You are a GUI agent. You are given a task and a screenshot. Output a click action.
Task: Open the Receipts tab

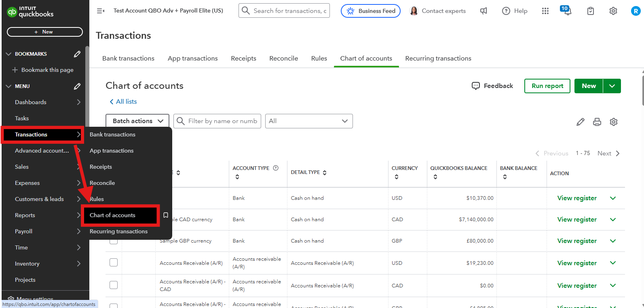[x=244, y=59]
